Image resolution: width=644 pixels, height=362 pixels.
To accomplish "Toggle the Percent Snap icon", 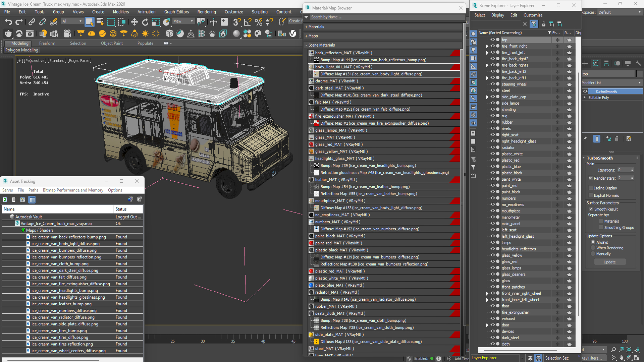I will [x=258, y=22].
